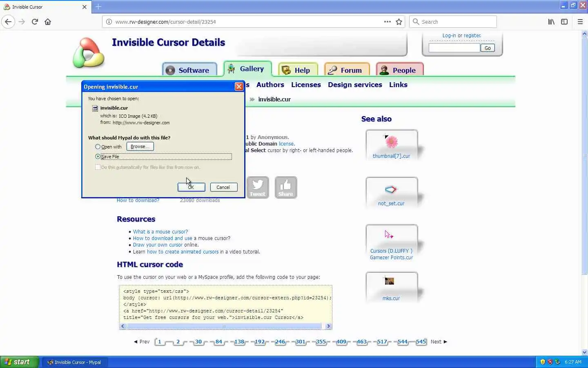Click the Tweet bird button
The width and height of the screenshot is (588, 368).
click(258, 187)
